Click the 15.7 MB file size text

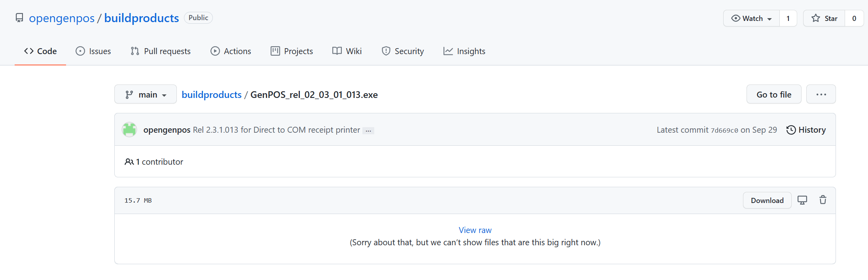[x=138, y=201]
